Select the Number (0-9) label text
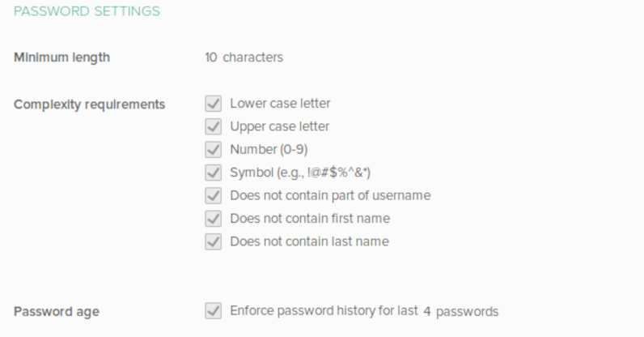Image resolution: width=644 pixels, height=337 pixels. tap(269, 149)
